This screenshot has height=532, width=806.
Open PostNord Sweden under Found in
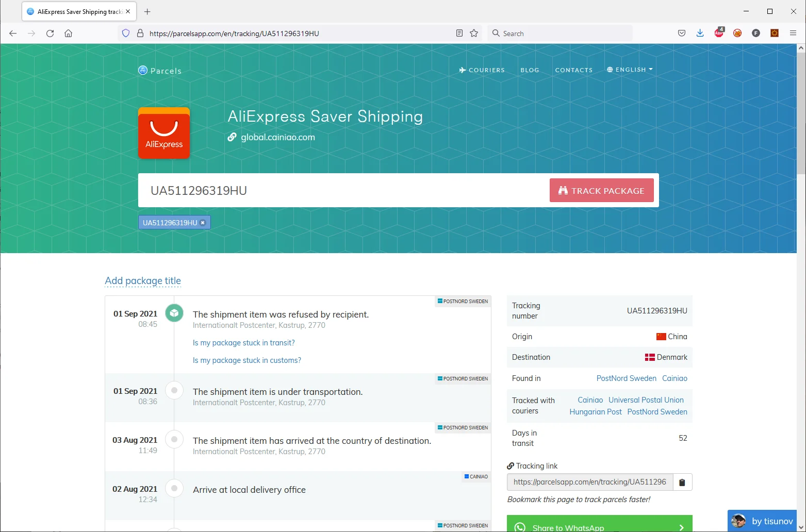click(x=627, y=378)
